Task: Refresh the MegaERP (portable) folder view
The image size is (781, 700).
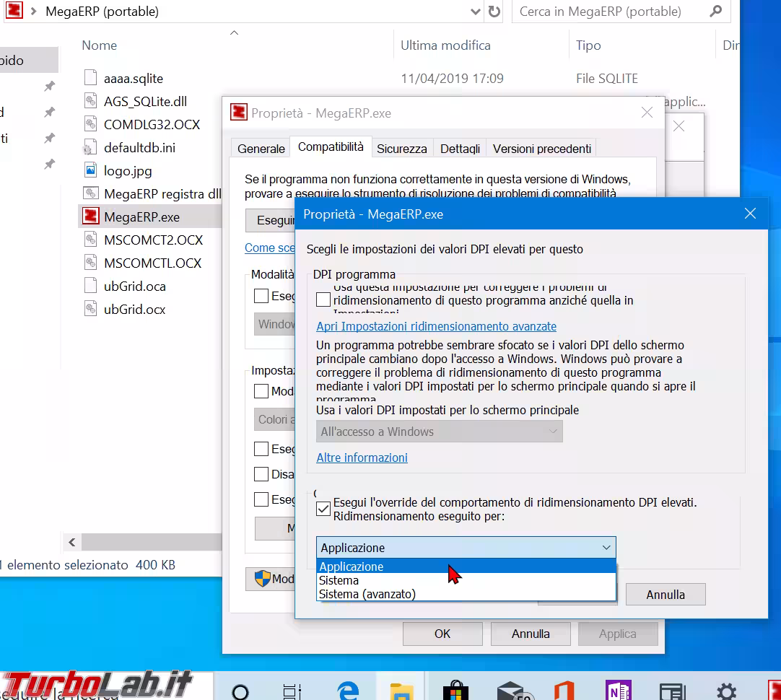Action: point(494,12)
